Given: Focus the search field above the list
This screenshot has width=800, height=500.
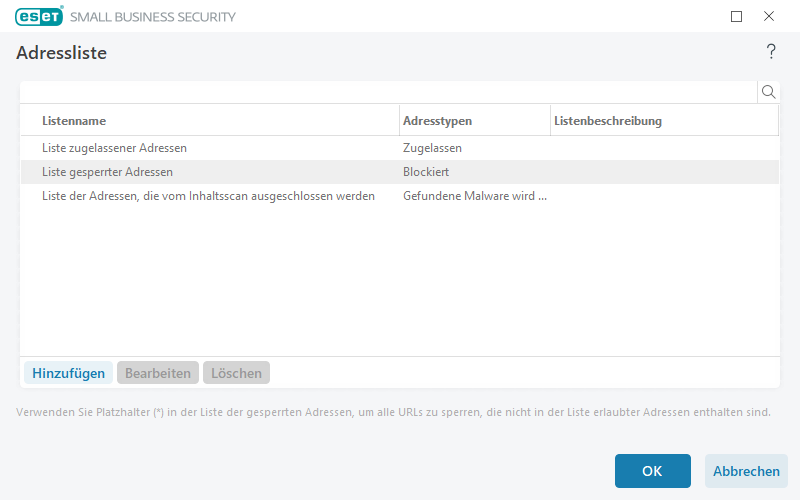Looking at the screenshot, I should [388, 92].
